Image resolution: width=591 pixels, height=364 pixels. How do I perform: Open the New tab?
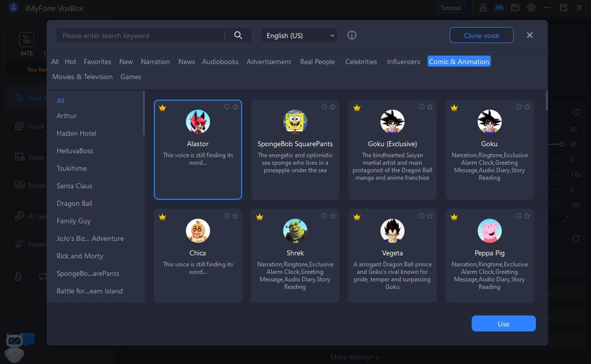[x=126, y=62]
